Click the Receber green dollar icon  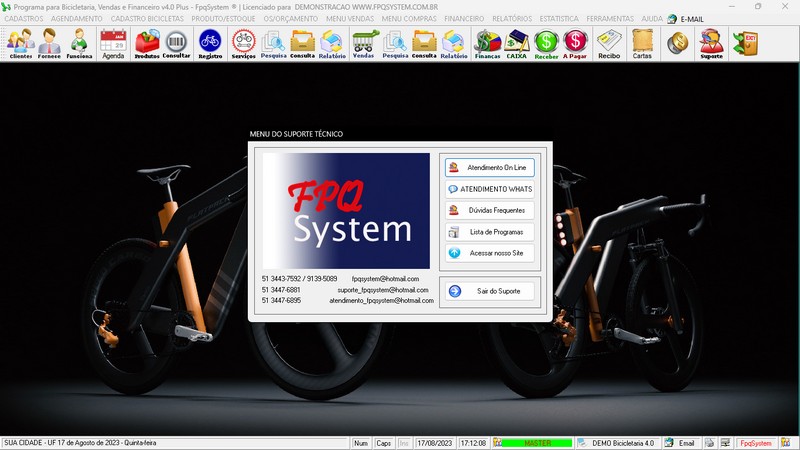tap(546, 44)
